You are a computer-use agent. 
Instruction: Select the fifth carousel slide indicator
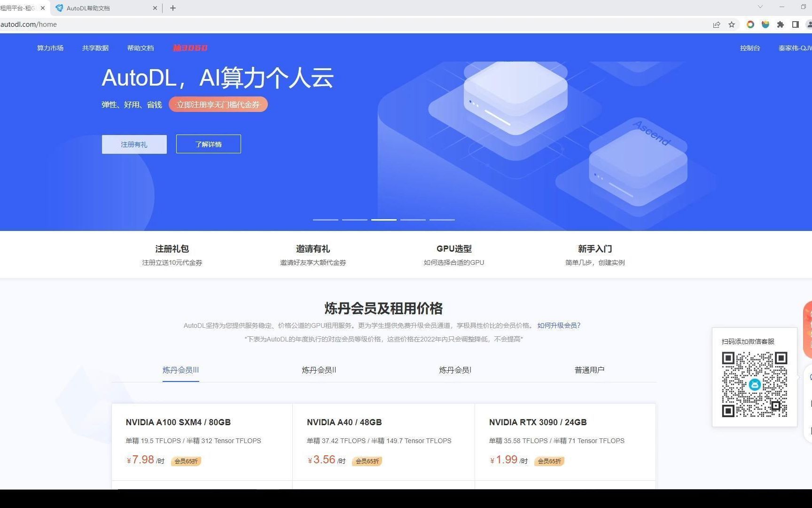[x=442, y=220]
